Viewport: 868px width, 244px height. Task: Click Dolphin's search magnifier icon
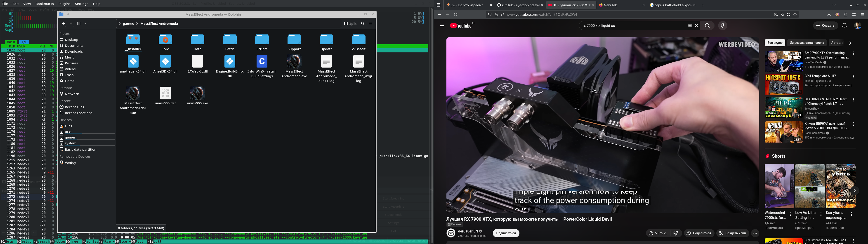click(363, 23)
